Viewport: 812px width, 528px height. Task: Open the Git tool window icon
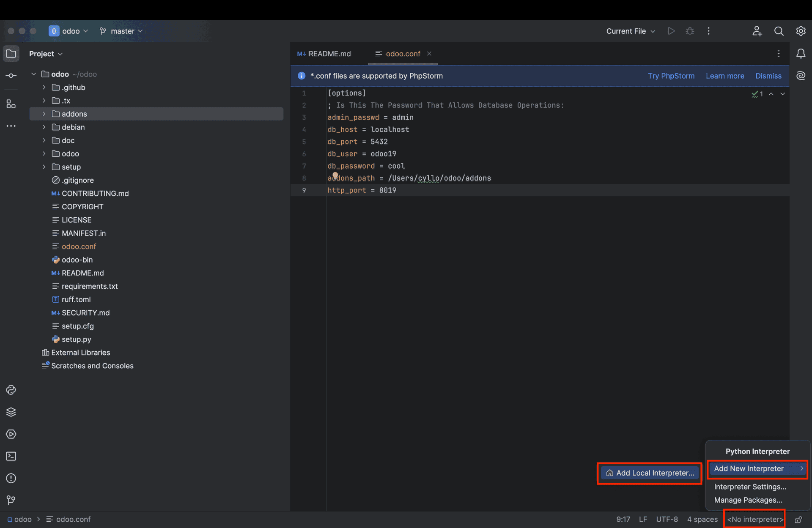11,500
